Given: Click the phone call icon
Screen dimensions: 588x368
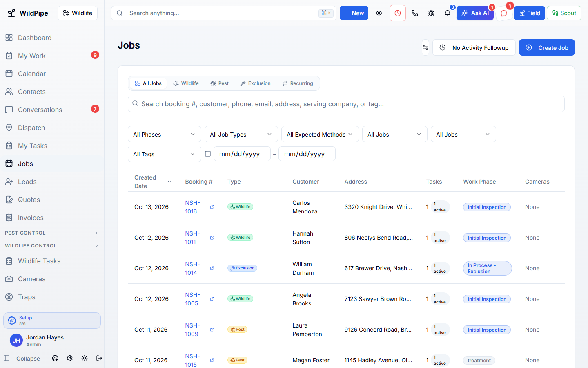Looking at the screenshot, I should (x=415, y=13).
